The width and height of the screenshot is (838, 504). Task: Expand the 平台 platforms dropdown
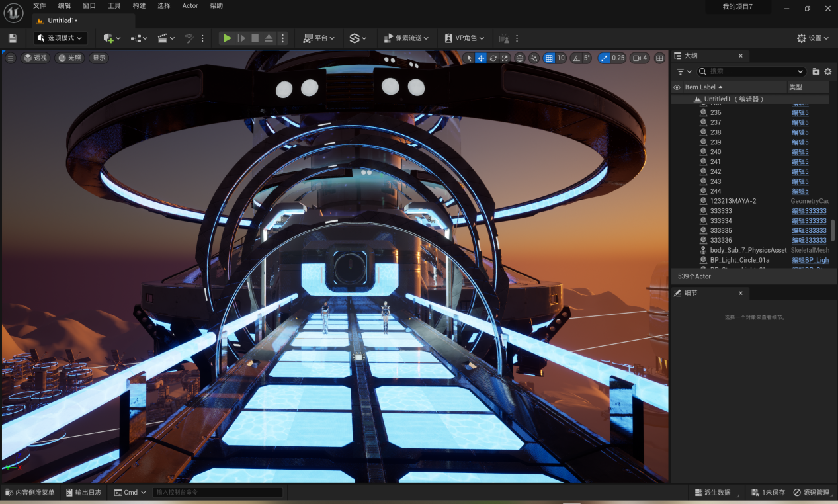tap(319, 38)
